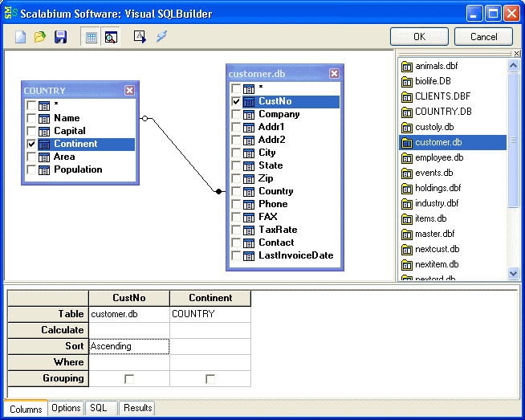The height and width of the screenshot is (420, 525).
Task: Check the Country field in customer.db
Action: coord(236,191)
